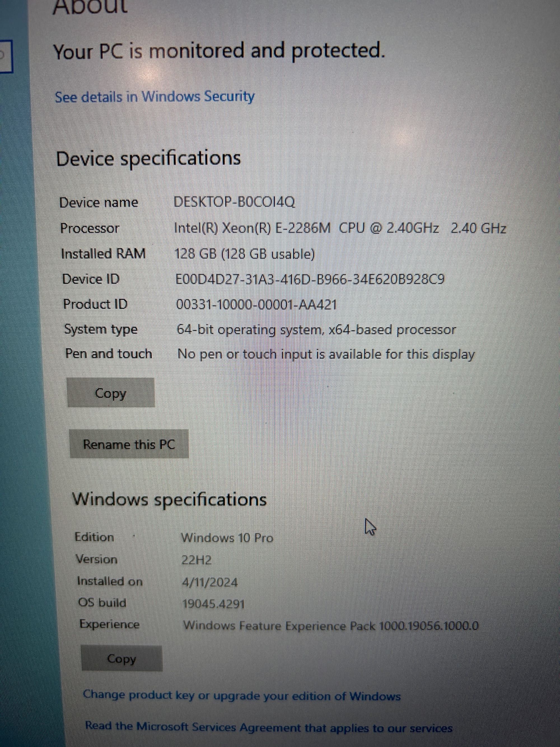The image size is (560, 747).
Task: Click the Device name label
Action: point(99,203)
